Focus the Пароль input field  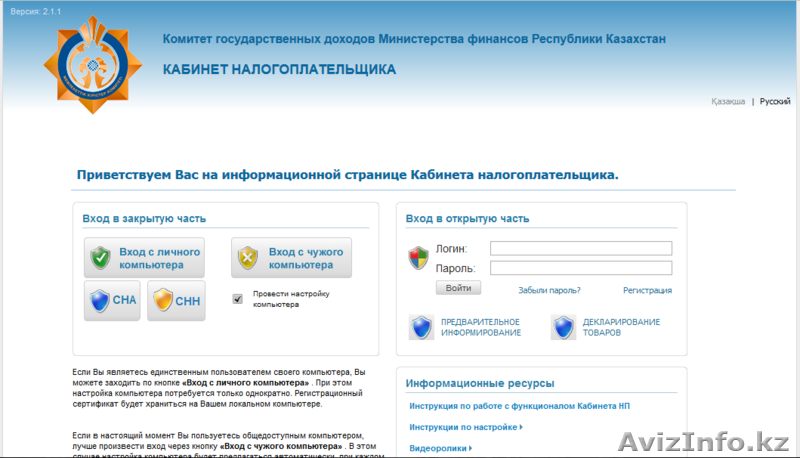[x=580, y=268]
